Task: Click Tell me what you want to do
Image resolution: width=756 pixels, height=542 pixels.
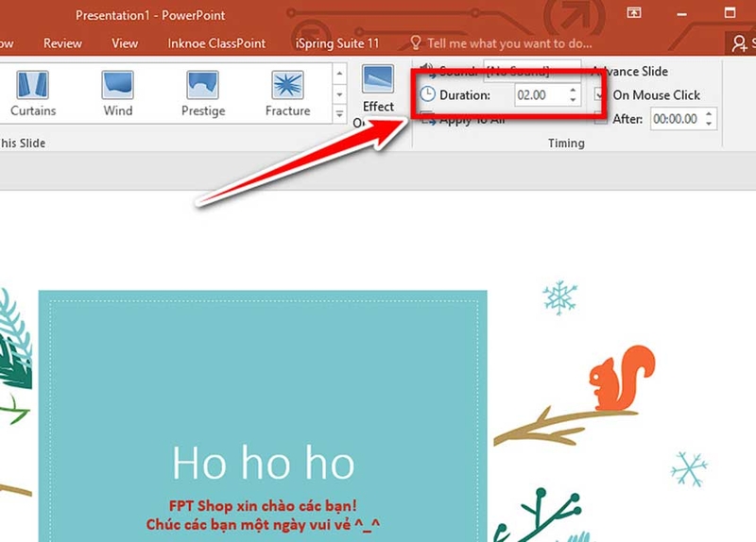Action: (x=509, y=43)
